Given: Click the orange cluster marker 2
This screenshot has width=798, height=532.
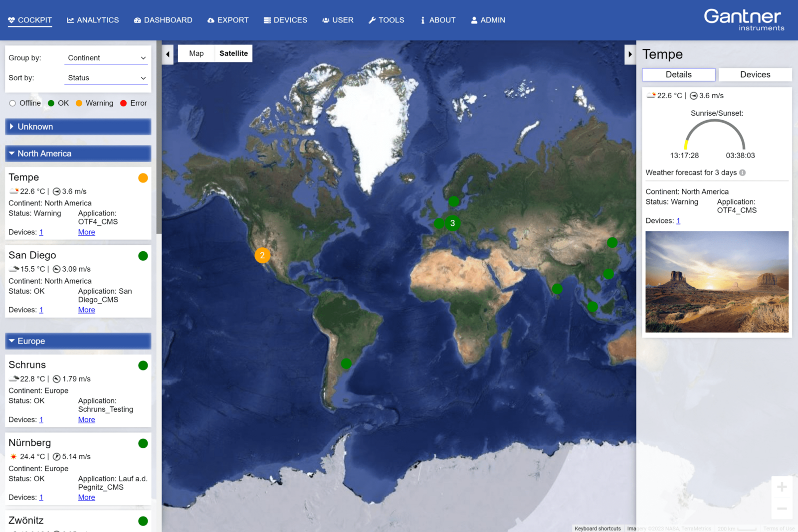Looking at the screenshot, I should click(x=262, y=255).
